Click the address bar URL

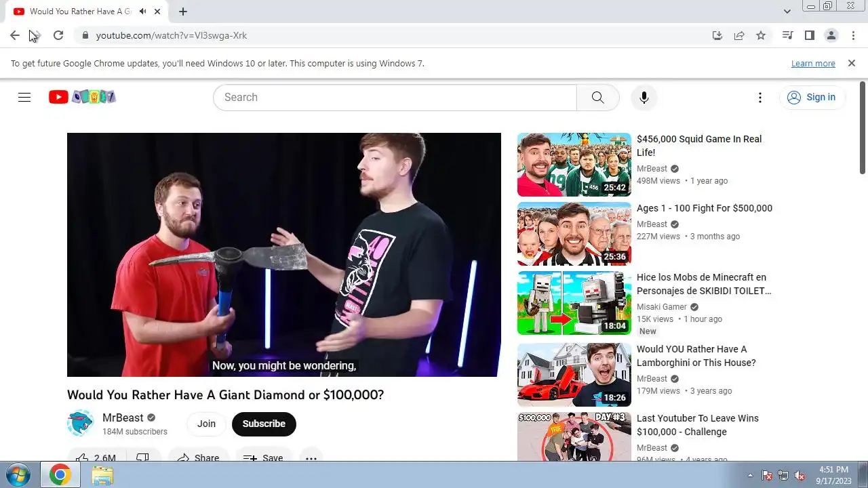172,35
